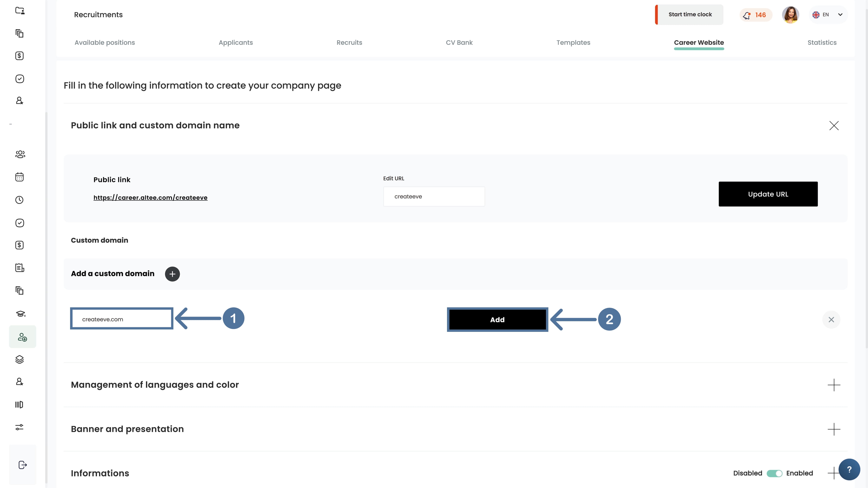This screenshot has width=868, height=488.
Task: Select the highlighted recruitment add-user icon
Action: (x=23, y=337)
